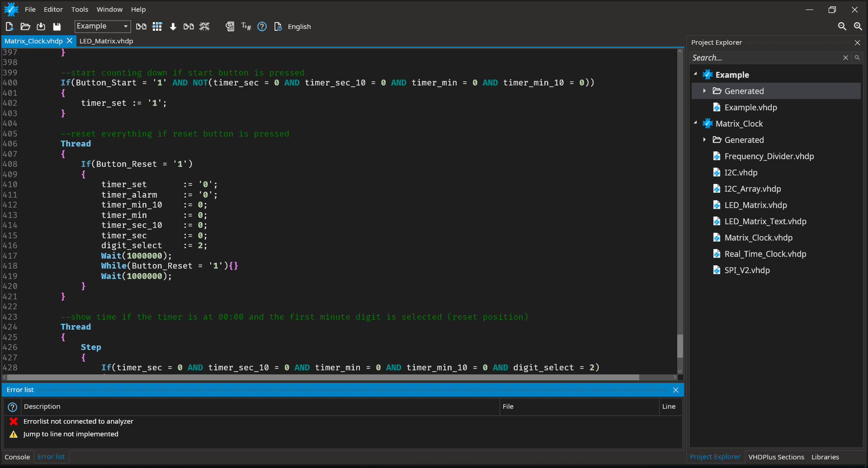Image resolution: width=868 pixels, height=468 pixels.
Task: Open the Help menu
Action: click(x=138, y=9)
